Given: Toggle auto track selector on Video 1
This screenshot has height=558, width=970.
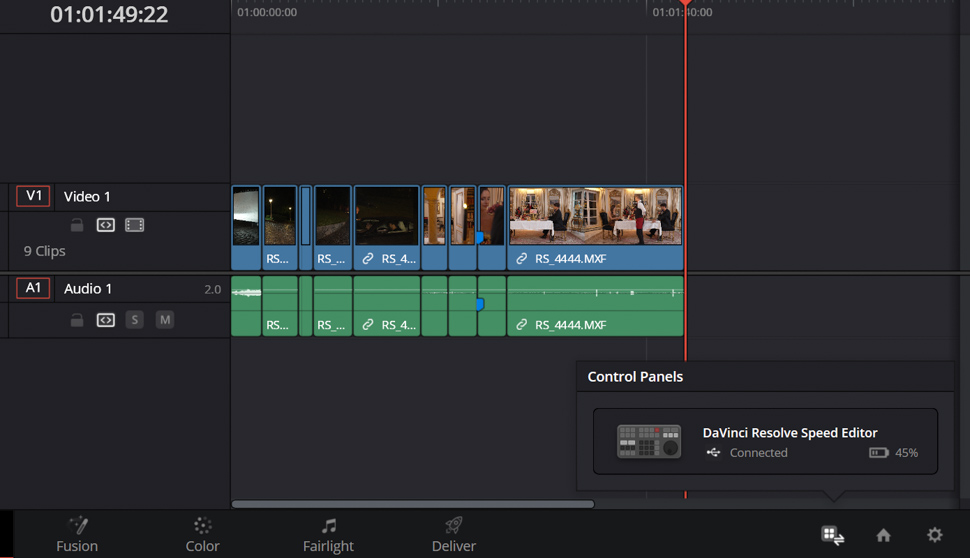Looking at the screenshot, I should 105,226.
